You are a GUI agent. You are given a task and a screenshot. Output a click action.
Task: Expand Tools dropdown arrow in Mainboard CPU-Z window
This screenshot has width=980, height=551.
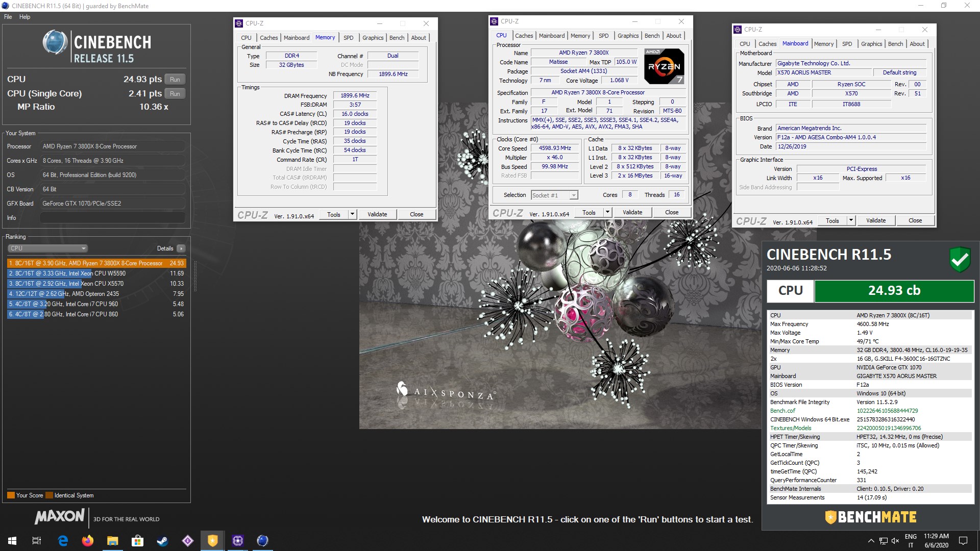click(x=851, y=221)
